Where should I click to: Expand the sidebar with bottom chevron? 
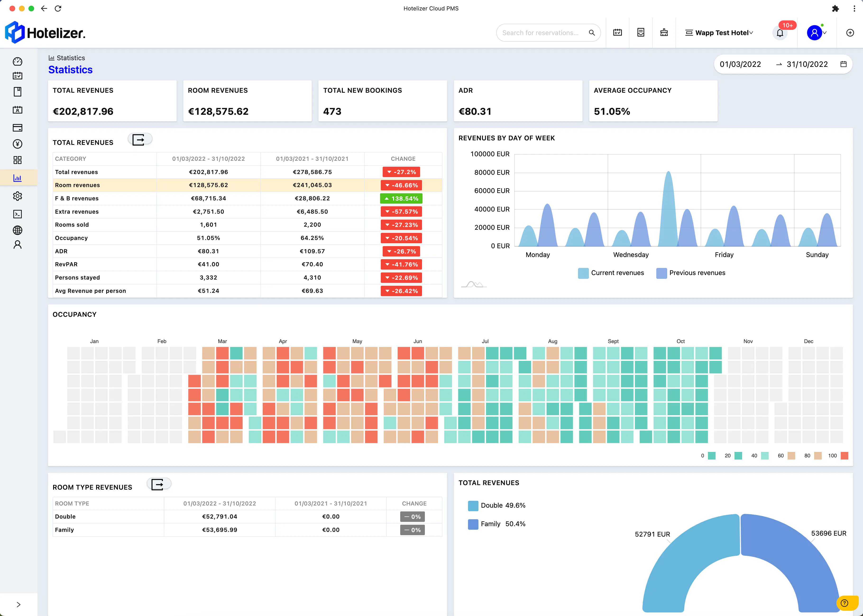tap(18, 604)
